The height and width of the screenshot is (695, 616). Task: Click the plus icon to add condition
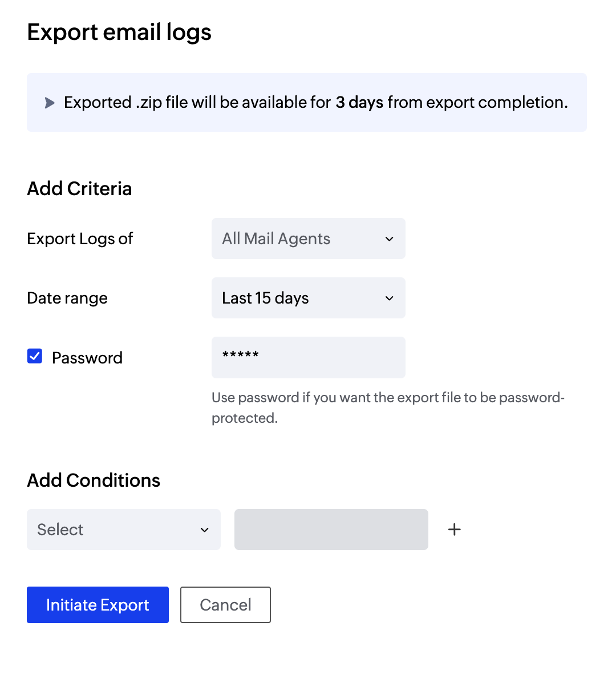click(455, 530)
